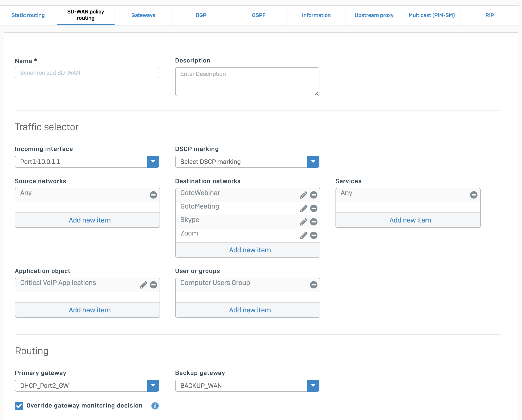The width and height of the screenshot is (522, 420).
Task: Open the Static routing tab
Action: (x=28, y=15)
